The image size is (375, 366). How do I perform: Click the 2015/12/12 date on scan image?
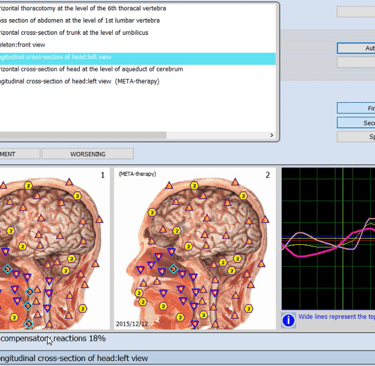coord(132,324)
